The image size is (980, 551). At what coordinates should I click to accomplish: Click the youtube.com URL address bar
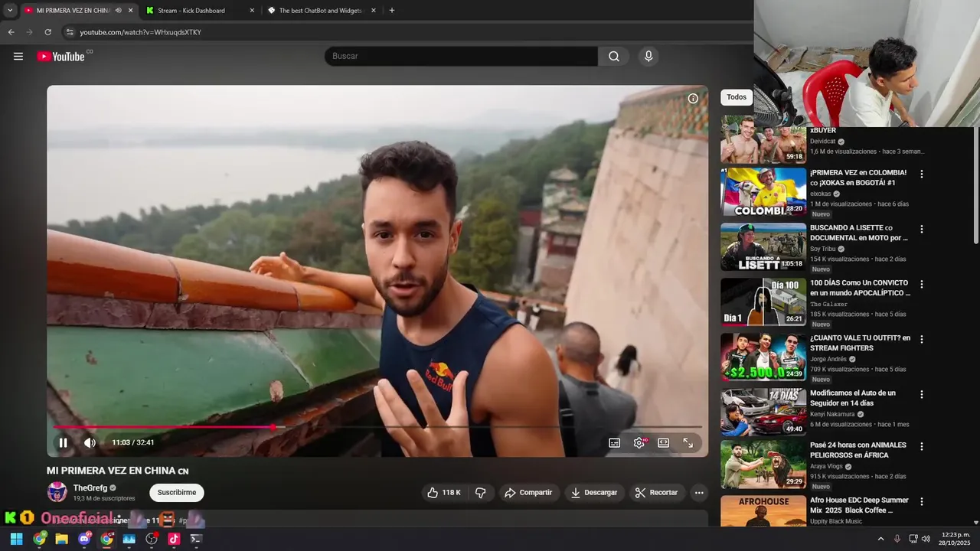(x=141, y=32)
